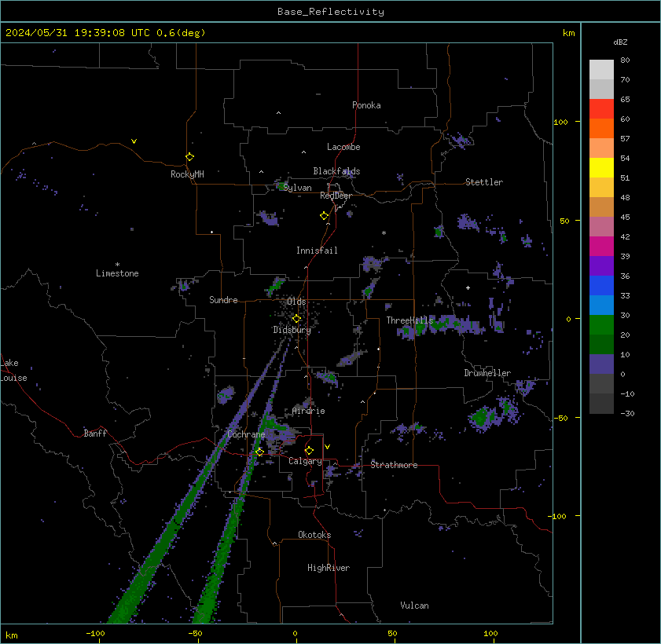
Task: Click the Drumheller town label
Action: tap(487, 373)
